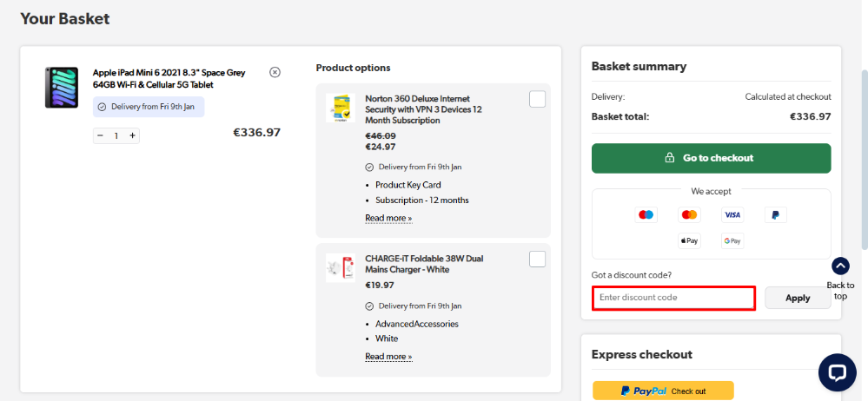The width and height of the screenshot is (868, 401).
Task: Click the Norton delivery check-circle icon
Action: pyautogui.click(x=369, y=167)
